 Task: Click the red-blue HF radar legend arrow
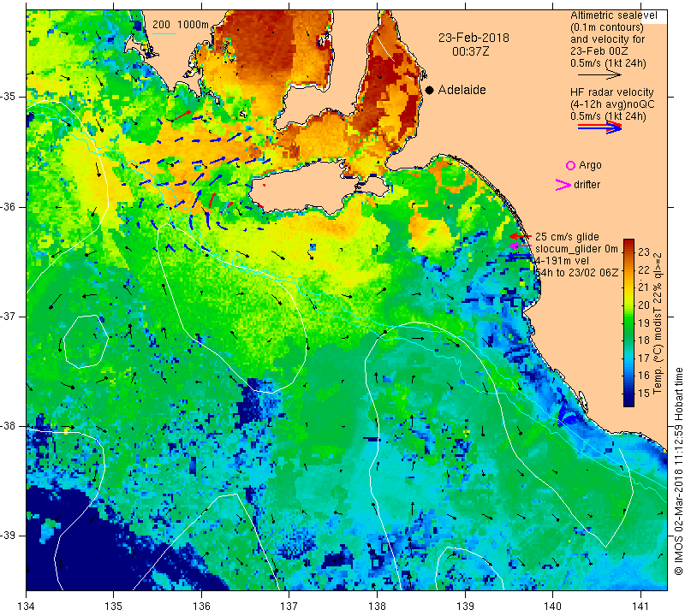click(x=599, y=127)
